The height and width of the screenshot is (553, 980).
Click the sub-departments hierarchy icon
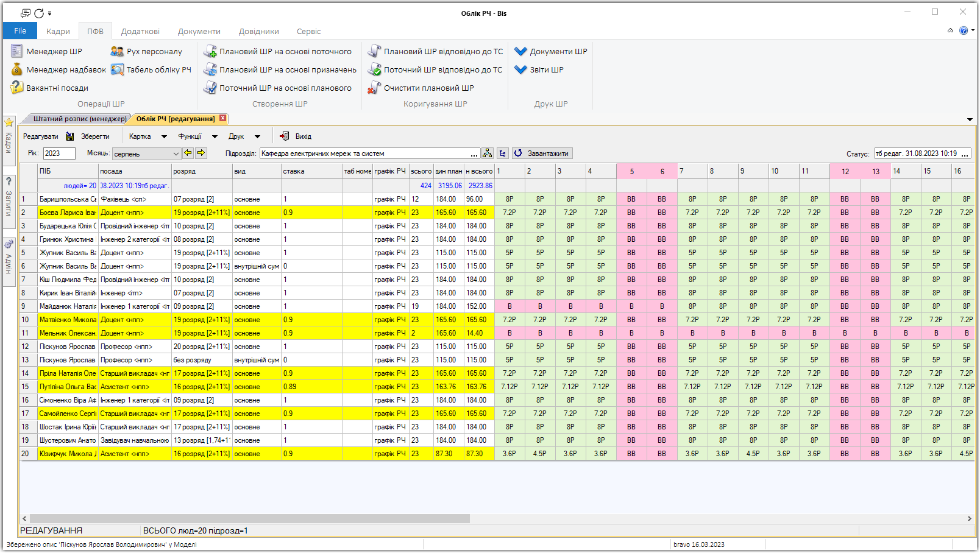503,153
